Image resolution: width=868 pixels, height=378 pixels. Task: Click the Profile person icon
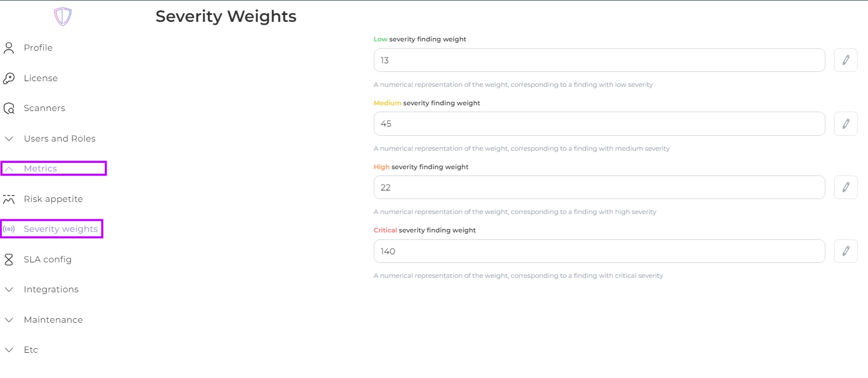9,48
